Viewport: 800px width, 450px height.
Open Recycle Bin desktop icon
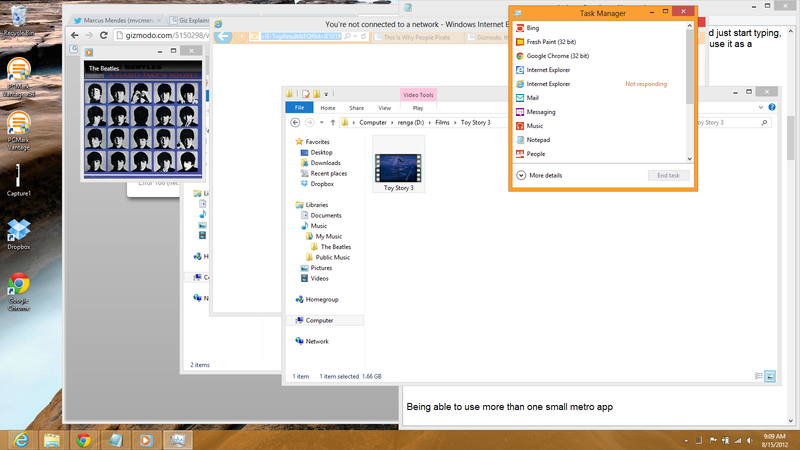19,20
